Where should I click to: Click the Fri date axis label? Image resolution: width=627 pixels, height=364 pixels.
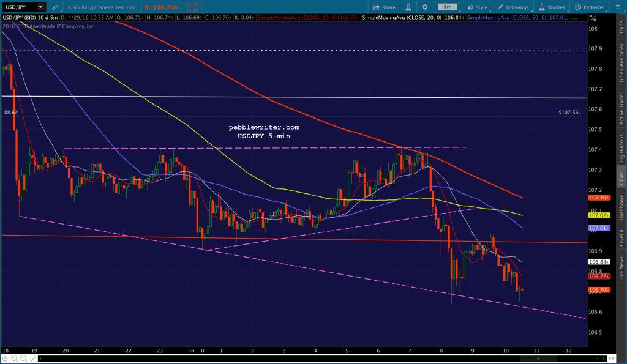[191, 351]
